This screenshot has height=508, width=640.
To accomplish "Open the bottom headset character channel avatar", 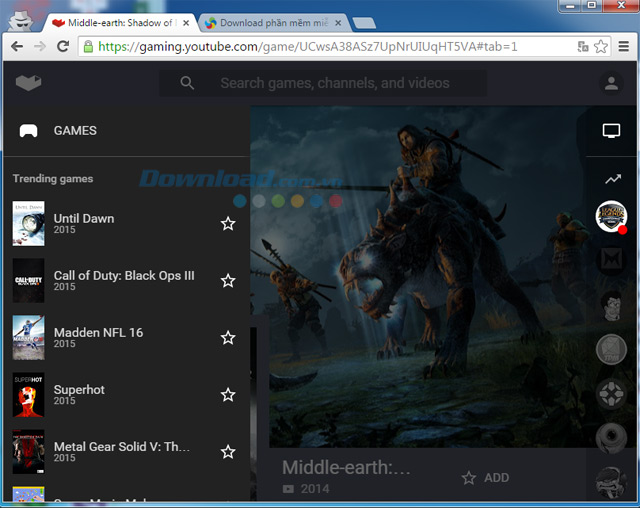I will [x=611, y=483].
